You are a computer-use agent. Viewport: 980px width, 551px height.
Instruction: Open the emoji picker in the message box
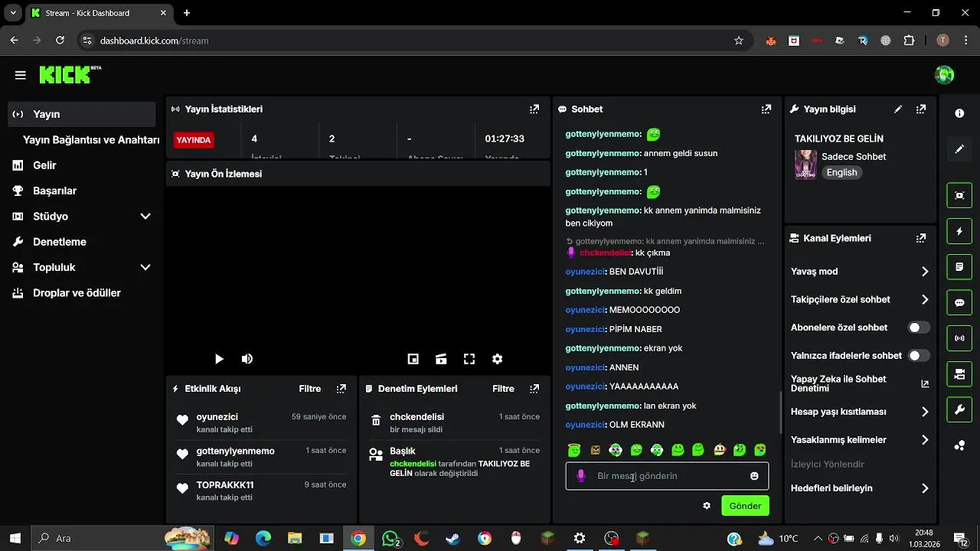pyautogui.click(x=754, y=476)
